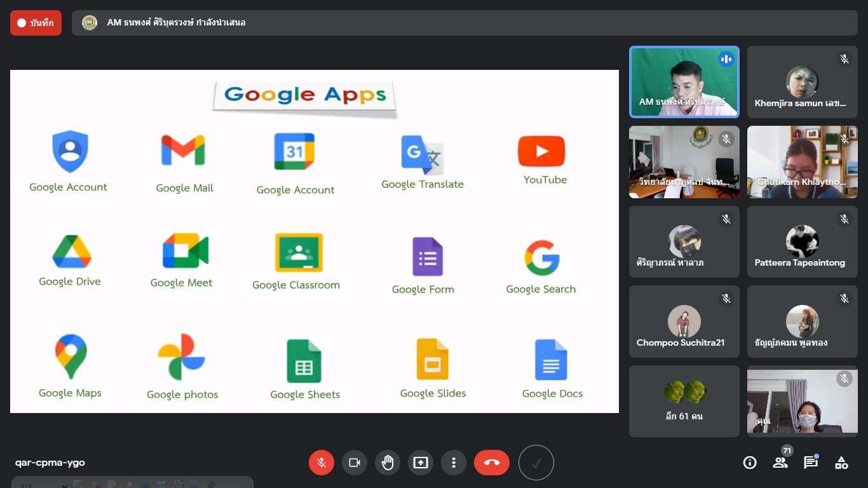
Task: Open the meeting details info icon
Action: tap(750, 463)
